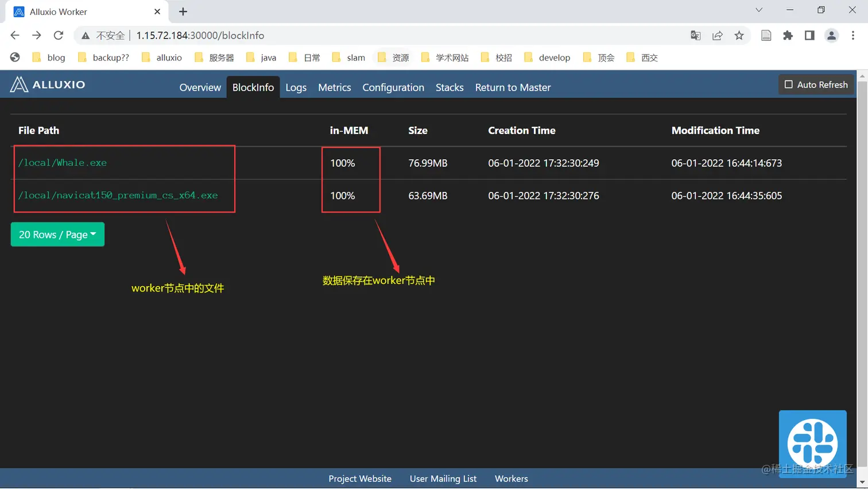This screenshot has height=489, width=868.
Task: Open the Configuration tab
Action: 393,87
